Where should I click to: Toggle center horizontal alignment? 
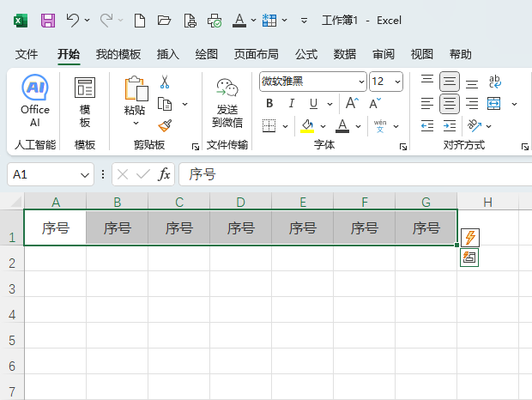click(450, 104)
